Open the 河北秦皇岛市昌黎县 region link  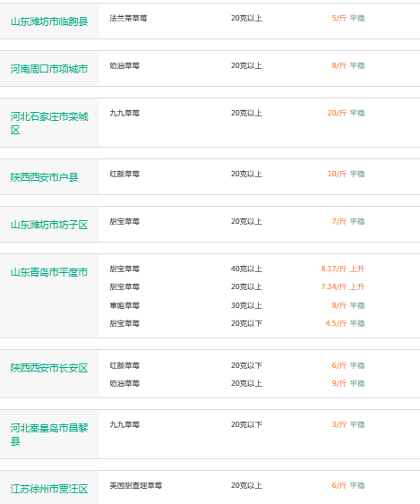tap(49, 434)
